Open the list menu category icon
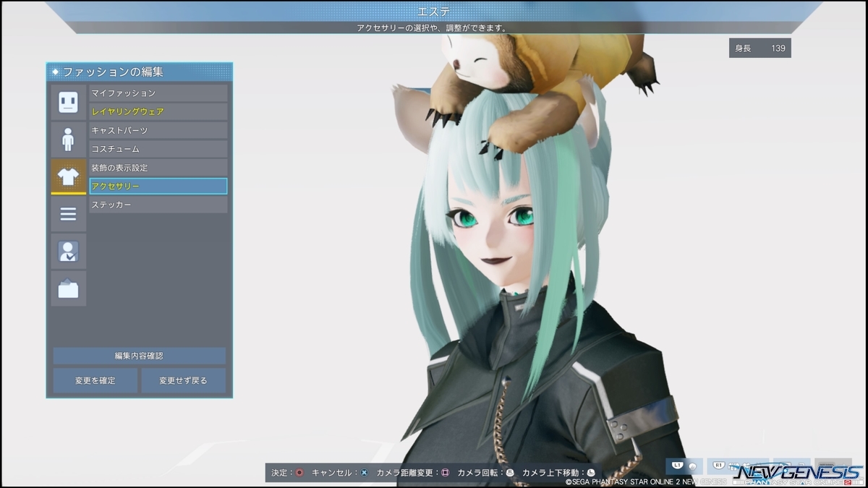This screenshot has width=868, height=488. click(x=69, y=214)
